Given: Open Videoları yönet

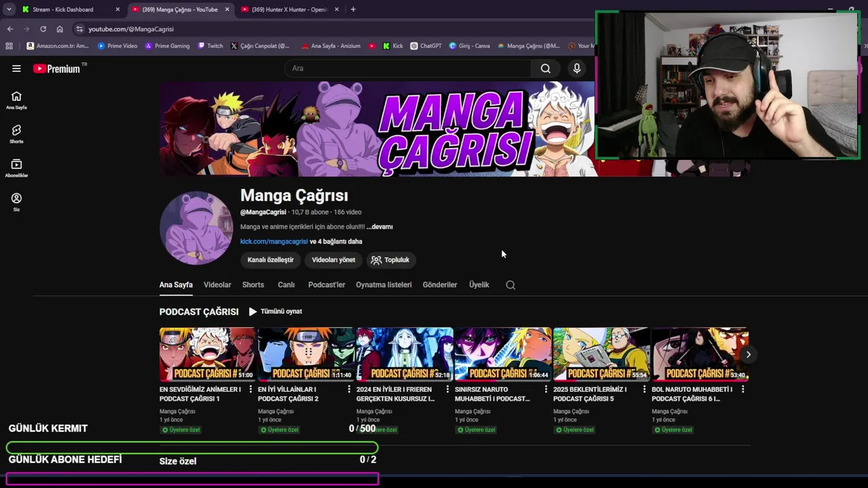Looking at the screenshot, I should pos(333,260).
